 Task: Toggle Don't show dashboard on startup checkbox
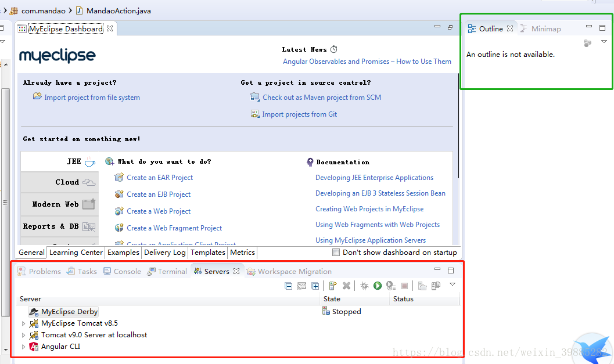(x=336, y=253)
